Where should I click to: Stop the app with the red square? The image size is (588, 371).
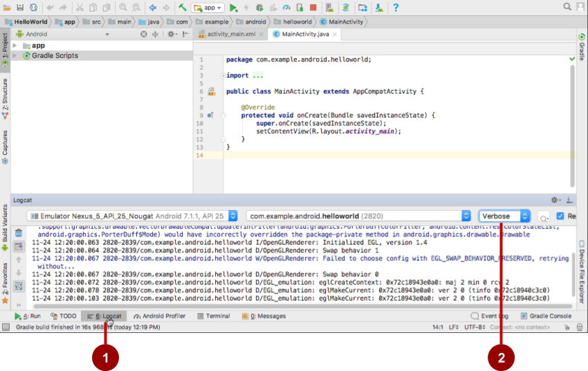click(313, 8)
